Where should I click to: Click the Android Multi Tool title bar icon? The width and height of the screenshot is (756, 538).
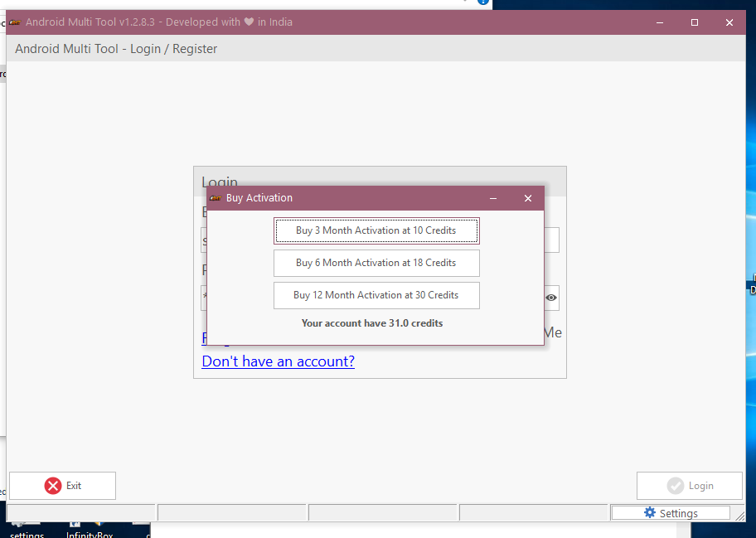tap(15, 22)
